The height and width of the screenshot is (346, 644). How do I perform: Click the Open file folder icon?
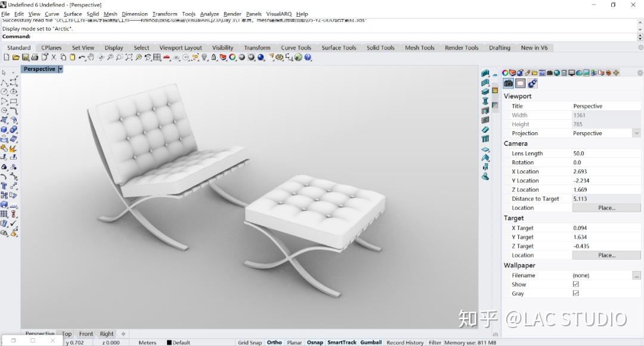16,57
